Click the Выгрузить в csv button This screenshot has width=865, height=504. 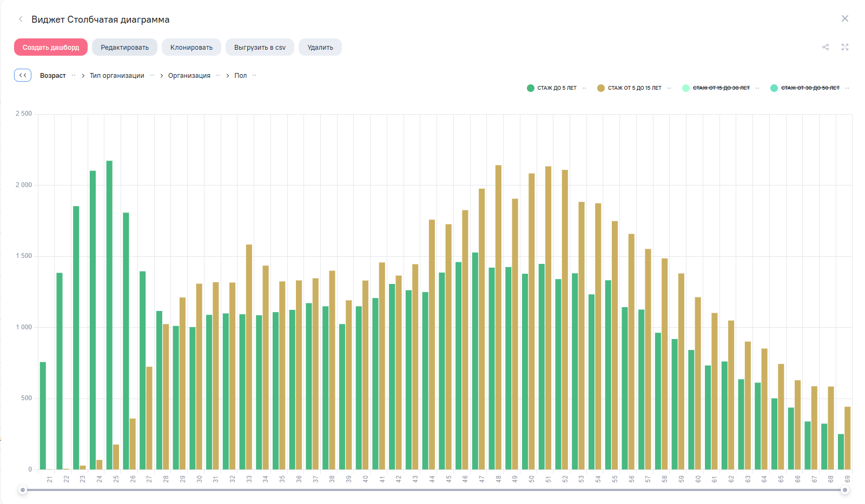(x=260, y=48)
